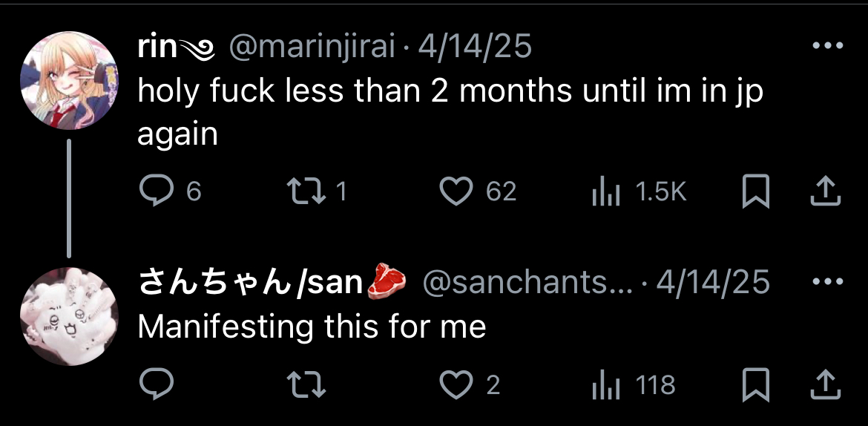This screenshot has width=868, height=426.
Task: Share rin's tweet via share icon
Action: pyautogui.click(x=826, y=191)
